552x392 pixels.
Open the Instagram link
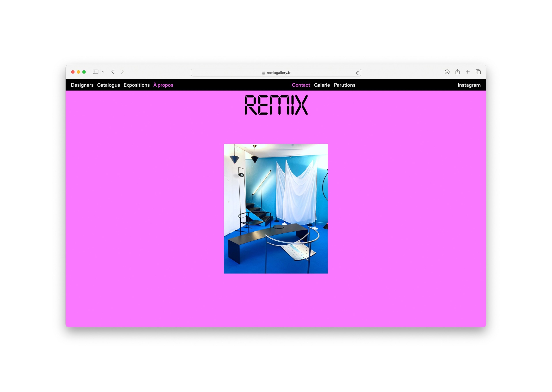point(469,85)
